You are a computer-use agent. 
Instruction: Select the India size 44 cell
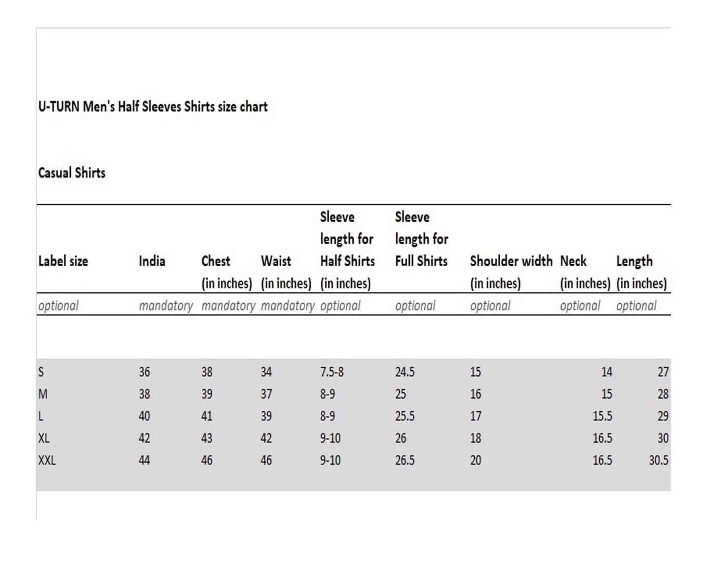tap(144, 460)
